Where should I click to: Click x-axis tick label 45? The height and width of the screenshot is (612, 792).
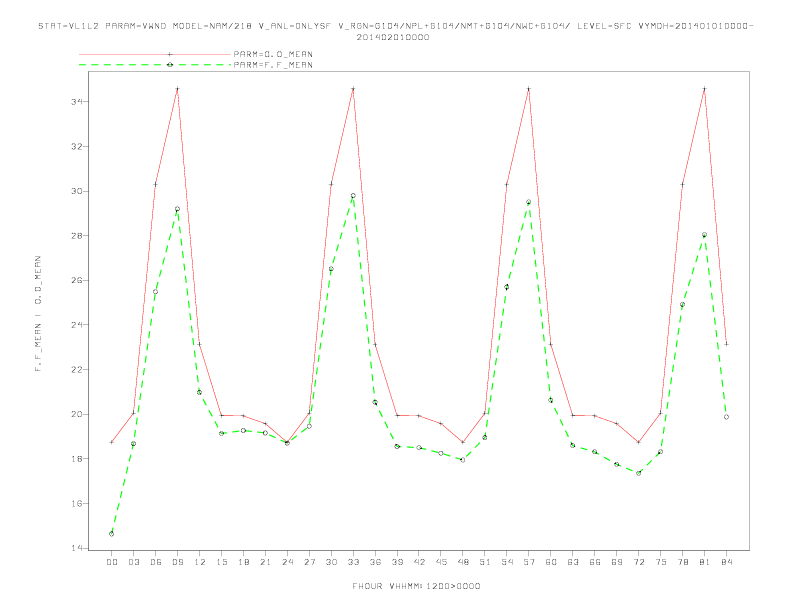tap(441, 562)
